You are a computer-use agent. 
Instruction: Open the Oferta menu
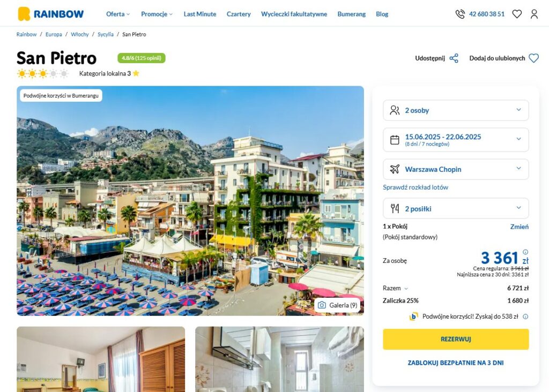[x=118, y=14]
